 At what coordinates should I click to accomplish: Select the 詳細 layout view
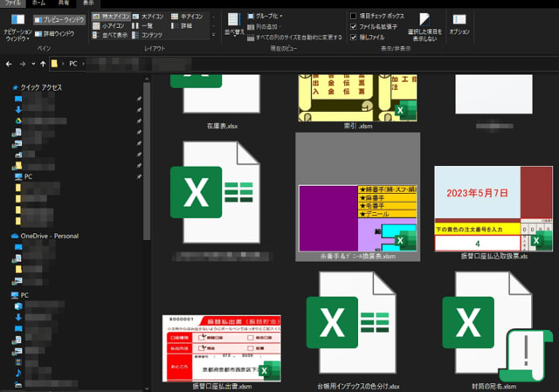(188, 27)
